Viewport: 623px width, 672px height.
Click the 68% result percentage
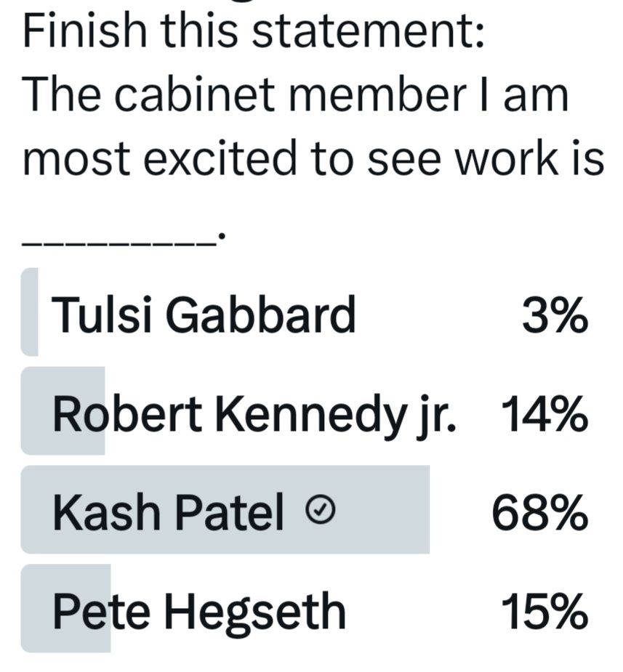(539, 514)
